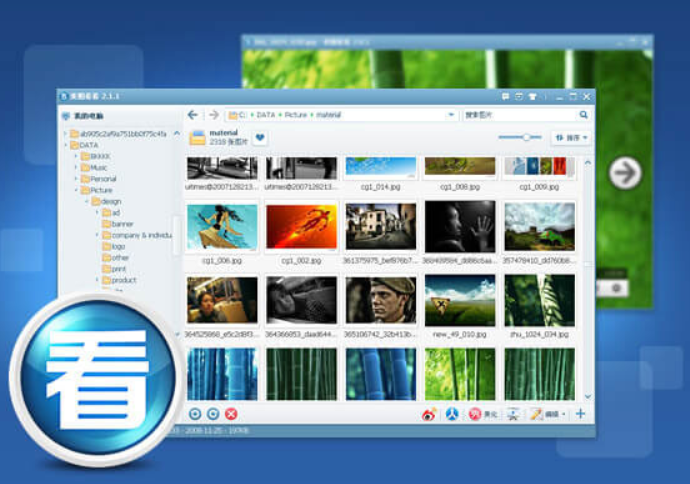Open the company & individu folder
The width and height of the screenshot is (690, 484).
pyautogui.click(x=137, y=235)
